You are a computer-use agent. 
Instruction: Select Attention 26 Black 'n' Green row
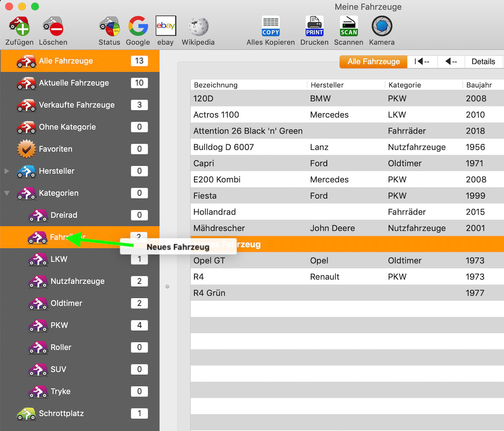point(347,131)
